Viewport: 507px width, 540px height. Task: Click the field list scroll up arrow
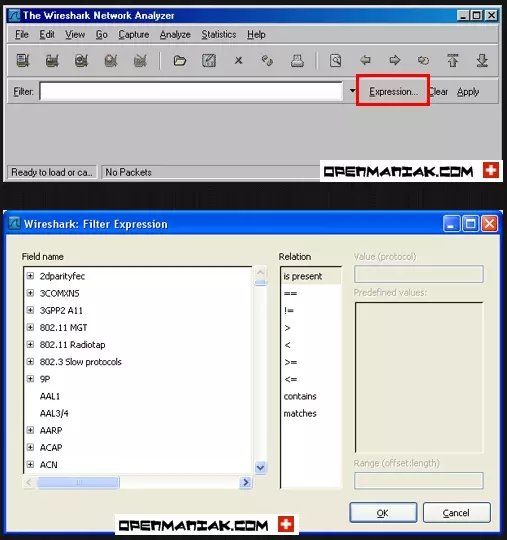pos(260,273)
